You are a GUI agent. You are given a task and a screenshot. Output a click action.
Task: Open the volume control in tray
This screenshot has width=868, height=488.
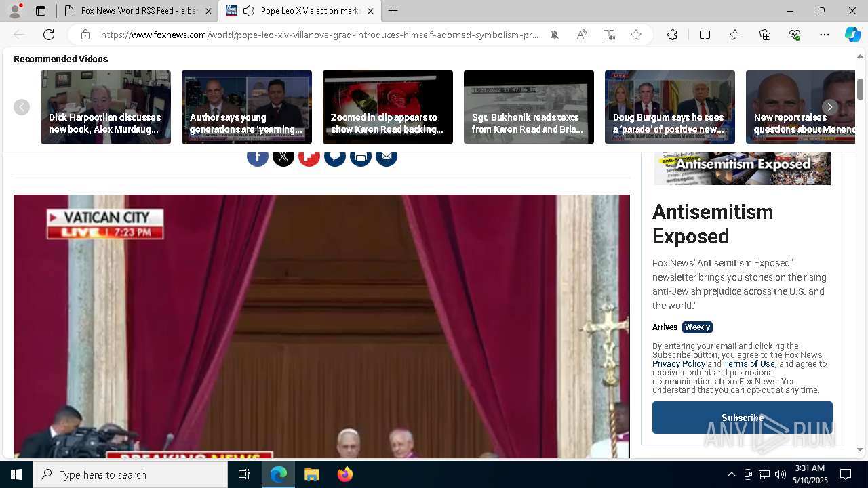point(781,474)
